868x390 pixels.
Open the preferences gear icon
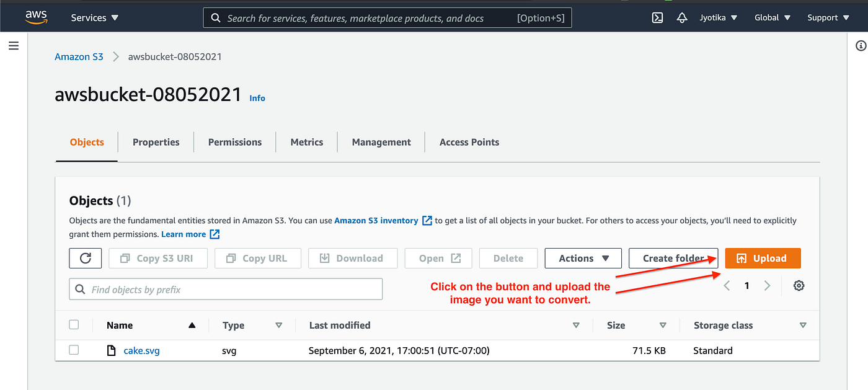tap(799, 285)
